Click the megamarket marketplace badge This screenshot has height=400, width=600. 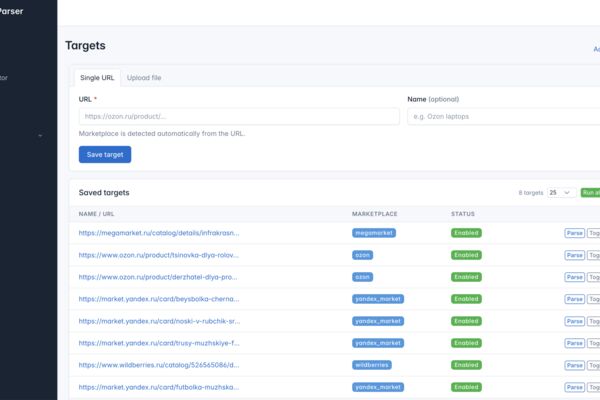coord(374,233)
